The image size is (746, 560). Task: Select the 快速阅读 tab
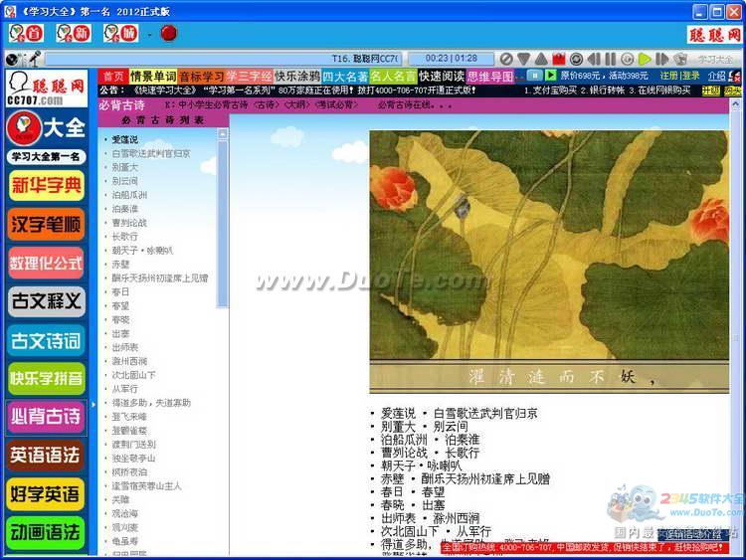tap(442, 77)
